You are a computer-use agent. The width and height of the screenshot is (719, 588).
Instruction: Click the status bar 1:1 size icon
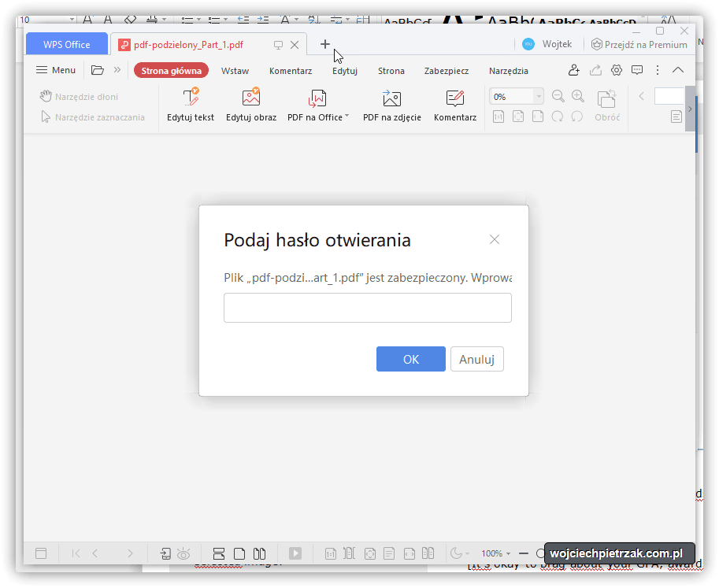point(330,553)
